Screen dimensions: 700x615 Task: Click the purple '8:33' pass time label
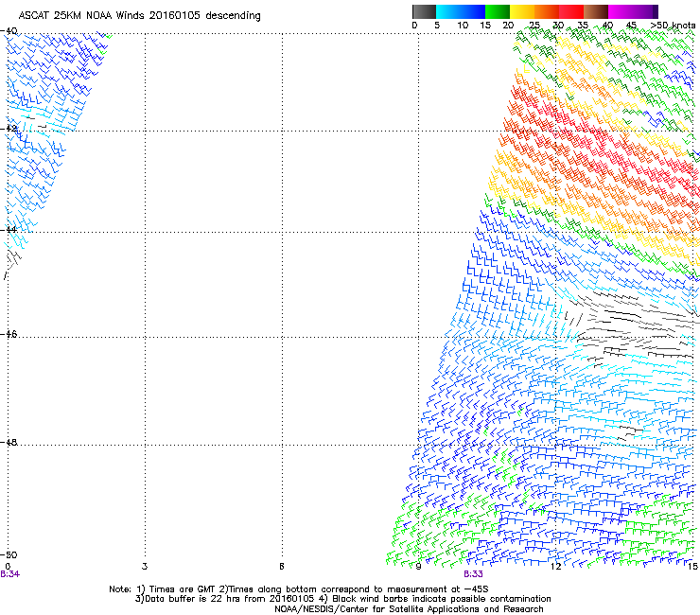[473, 574]
